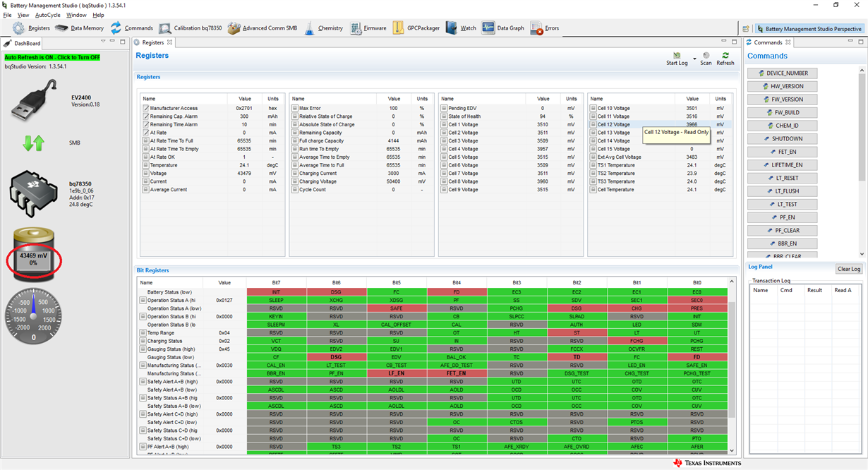Click lock icon beside Cell 10 Voltage
The height and width of the screenshot is (470, 868).
[593, 108]
